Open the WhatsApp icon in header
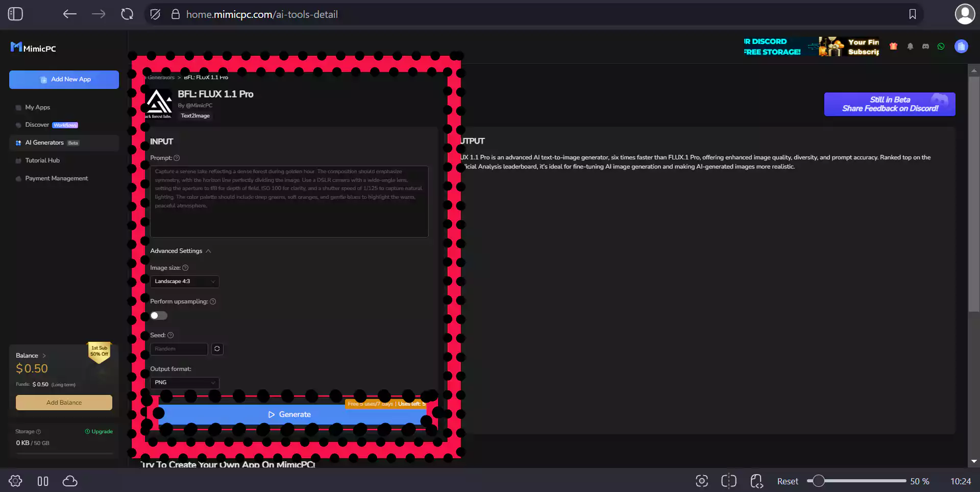The image size is (980, 492). tap(941, 46)
